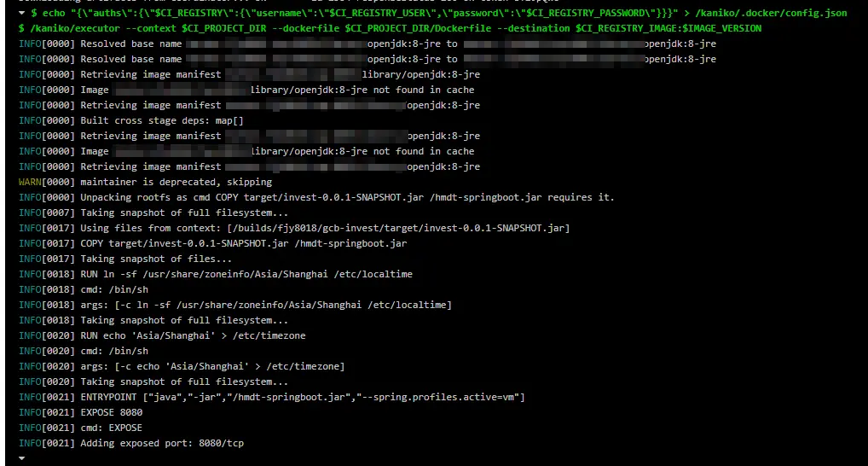Screen dimensions: 868x466
Task: Click 'RUN ln -sf /usr/share/zoneinfo/Asia/Shanghai' line
Action: pyautogui.click(x=216, y=274)
